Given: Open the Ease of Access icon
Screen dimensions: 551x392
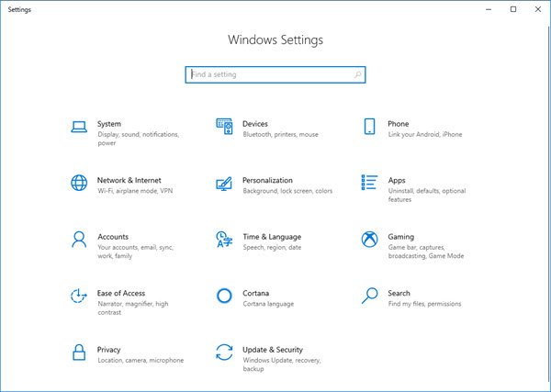Looking at the screenshot, I should 79,296.
